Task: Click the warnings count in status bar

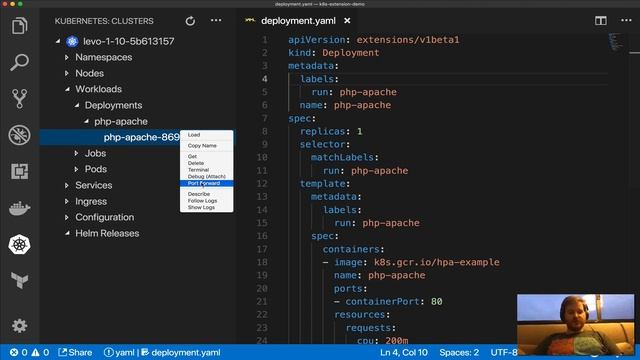Action: 40,352
